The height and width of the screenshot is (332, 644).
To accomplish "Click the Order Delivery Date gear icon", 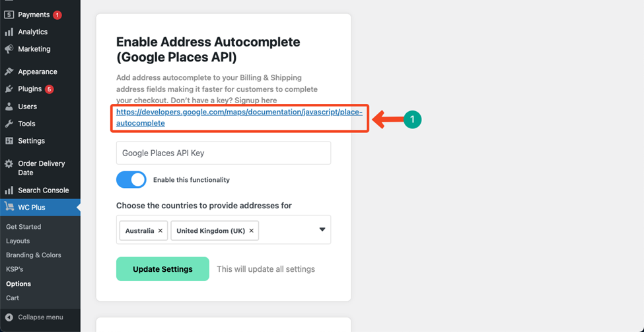I will pos(9,164).
